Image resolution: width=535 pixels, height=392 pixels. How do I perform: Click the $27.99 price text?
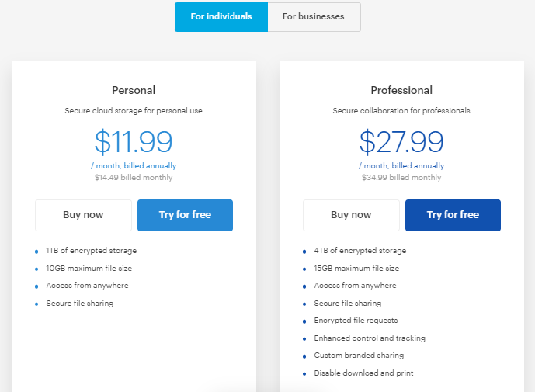click(401, 141)
